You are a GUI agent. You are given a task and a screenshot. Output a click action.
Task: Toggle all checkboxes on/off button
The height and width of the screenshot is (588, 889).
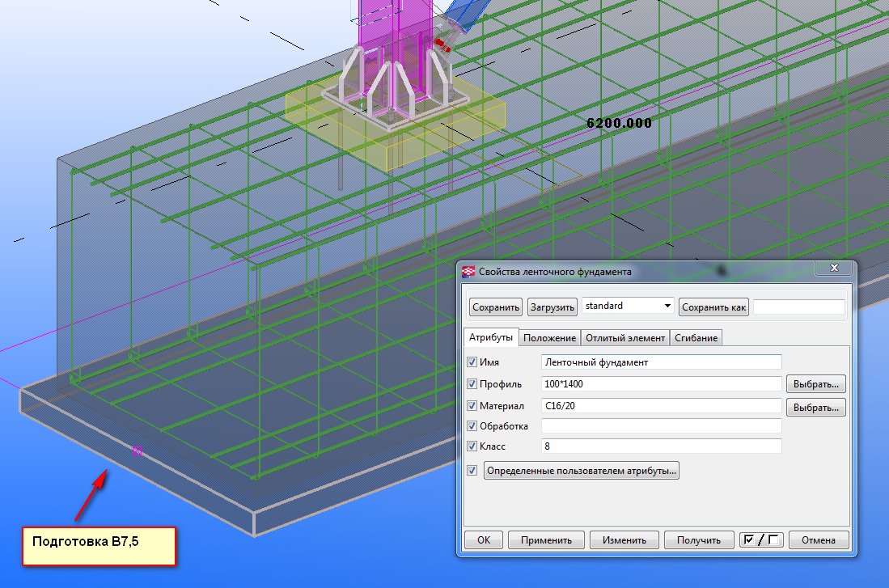[760, 540]
